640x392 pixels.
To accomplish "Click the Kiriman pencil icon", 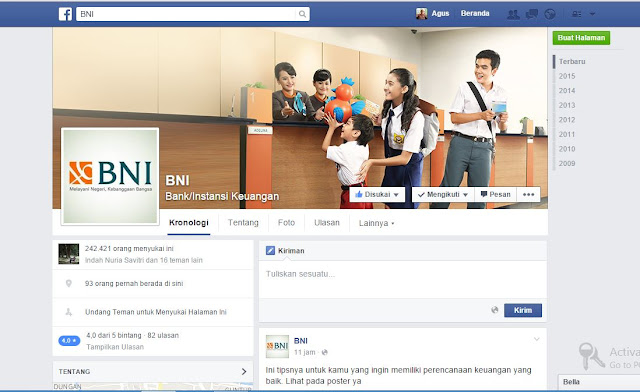I will [x=270, y=250].
